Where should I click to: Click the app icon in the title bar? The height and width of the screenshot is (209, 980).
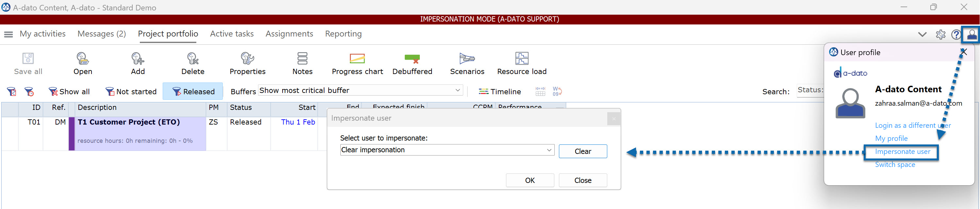(6, 7)
